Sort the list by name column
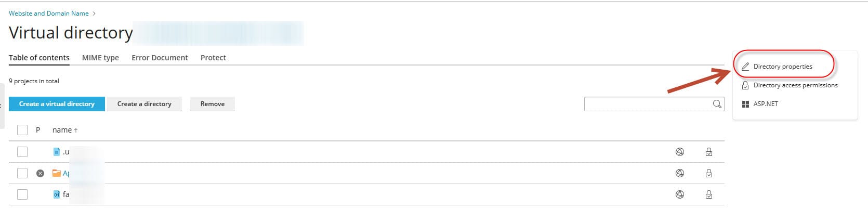The image size is (868, 209). [x=62, y=130]
